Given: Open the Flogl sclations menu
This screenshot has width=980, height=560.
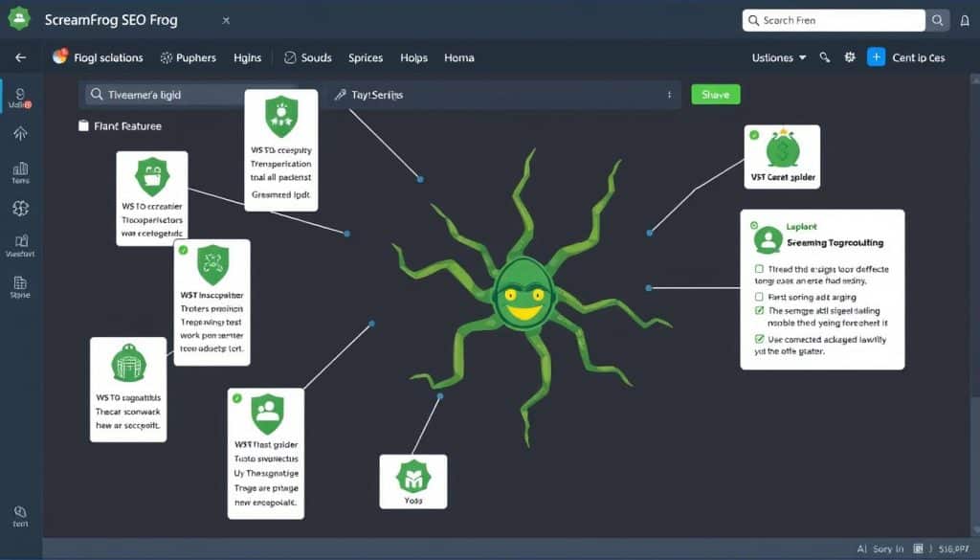Looking at the screenshot, I should [x=99, y=57].
